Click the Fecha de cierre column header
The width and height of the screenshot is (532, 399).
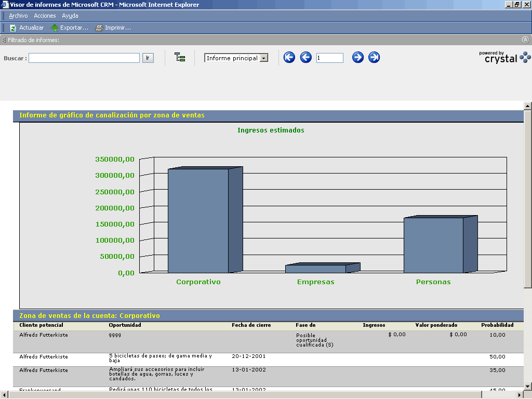pyautogui.click(x=251, y=325)
